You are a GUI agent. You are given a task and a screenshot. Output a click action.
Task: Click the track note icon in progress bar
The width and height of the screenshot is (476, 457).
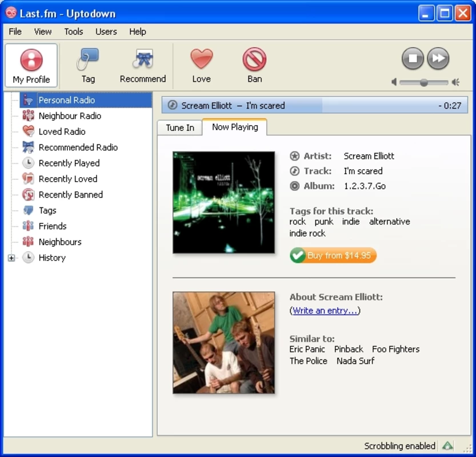click(x=173, y=105)
